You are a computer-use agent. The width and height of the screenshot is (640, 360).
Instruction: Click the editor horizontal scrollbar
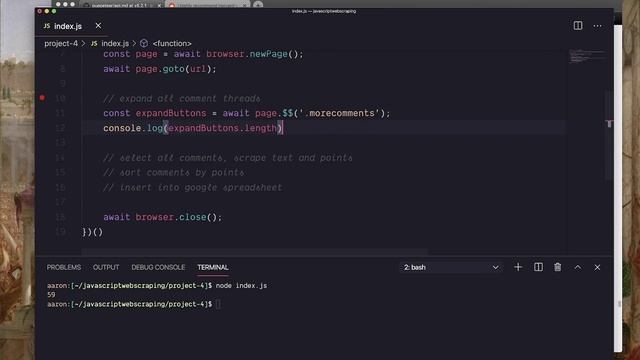tap(255, 251)
